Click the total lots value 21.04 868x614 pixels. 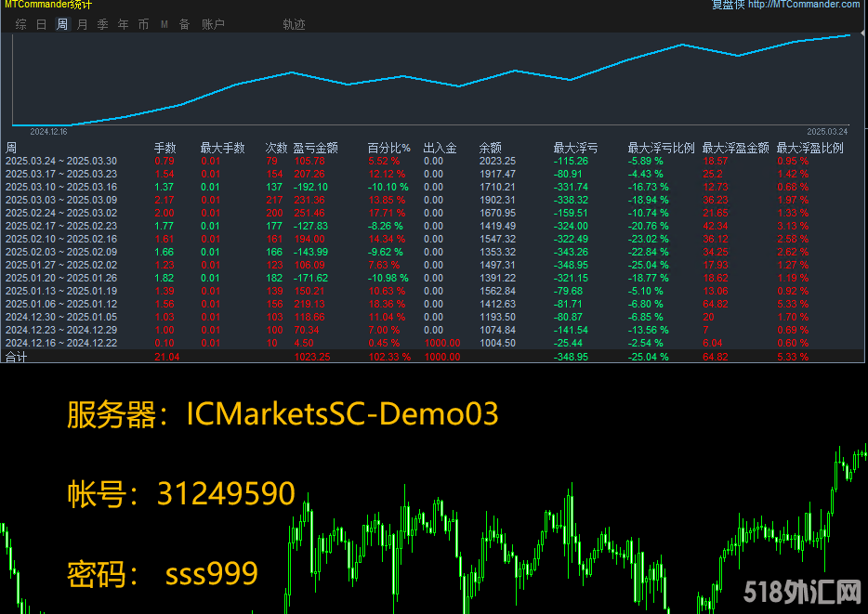tap(167, 357)
